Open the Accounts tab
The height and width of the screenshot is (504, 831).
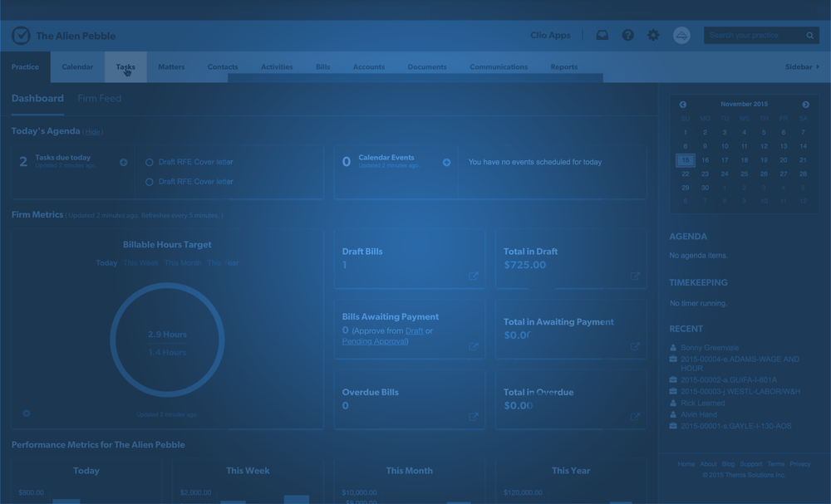369,66
